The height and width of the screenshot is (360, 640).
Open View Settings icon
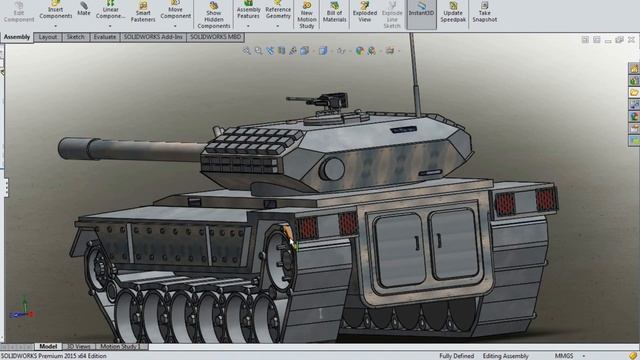click(x=390, y=51)
